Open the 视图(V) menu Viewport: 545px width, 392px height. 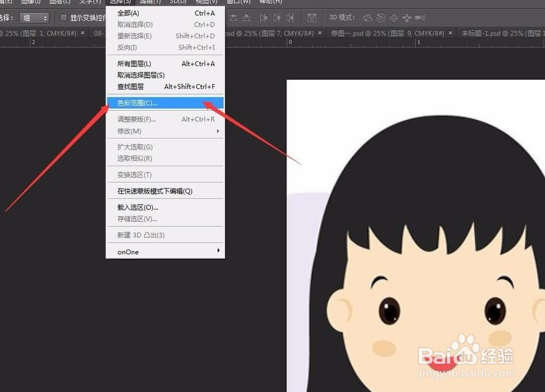point(206,2)
